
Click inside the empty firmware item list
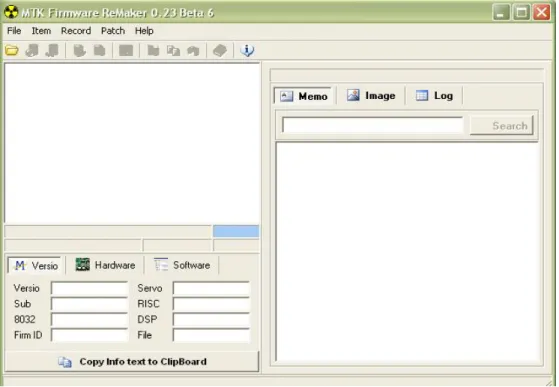point(132,143)
